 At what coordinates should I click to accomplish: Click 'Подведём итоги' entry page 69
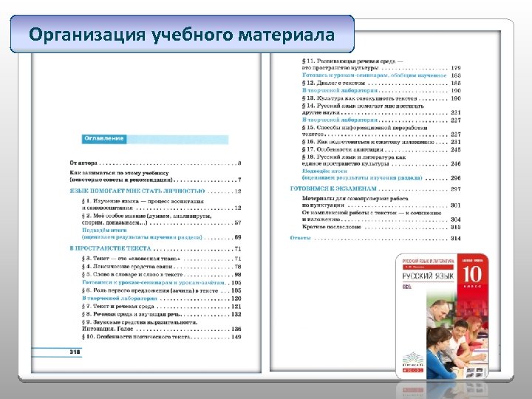pyautogui.click(x=162, y=233)
